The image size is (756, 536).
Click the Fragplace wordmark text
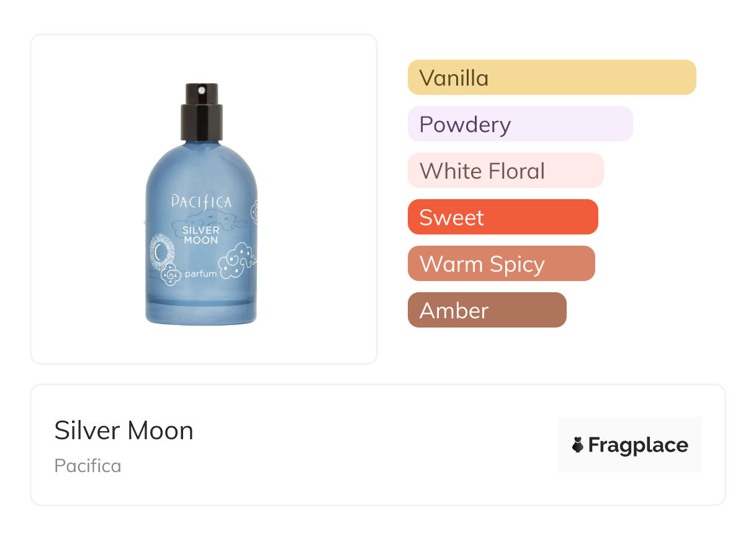click(638, 445)
